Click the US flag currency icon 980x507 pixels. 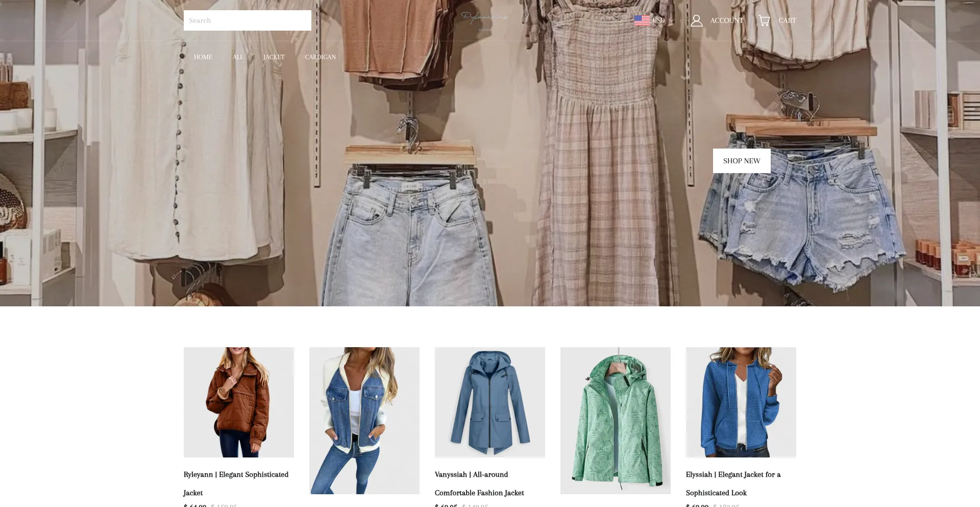coord(642,20)
